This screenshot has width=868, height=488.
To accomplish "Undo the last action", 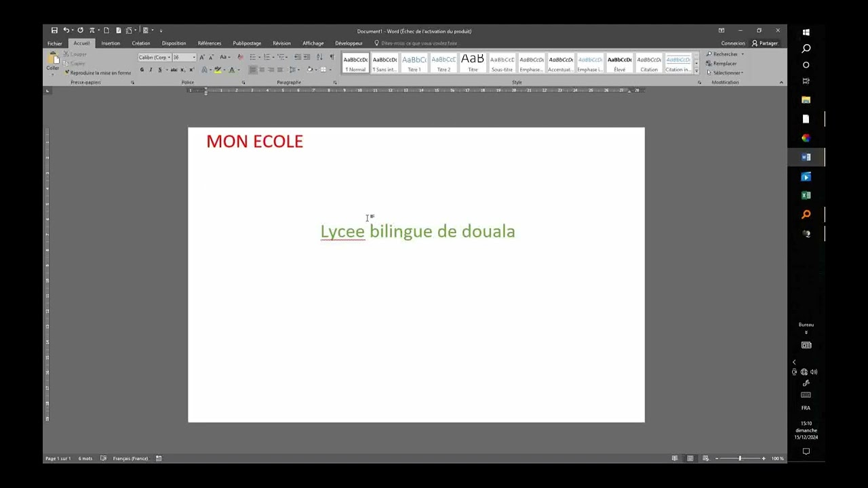I will 66,30.
